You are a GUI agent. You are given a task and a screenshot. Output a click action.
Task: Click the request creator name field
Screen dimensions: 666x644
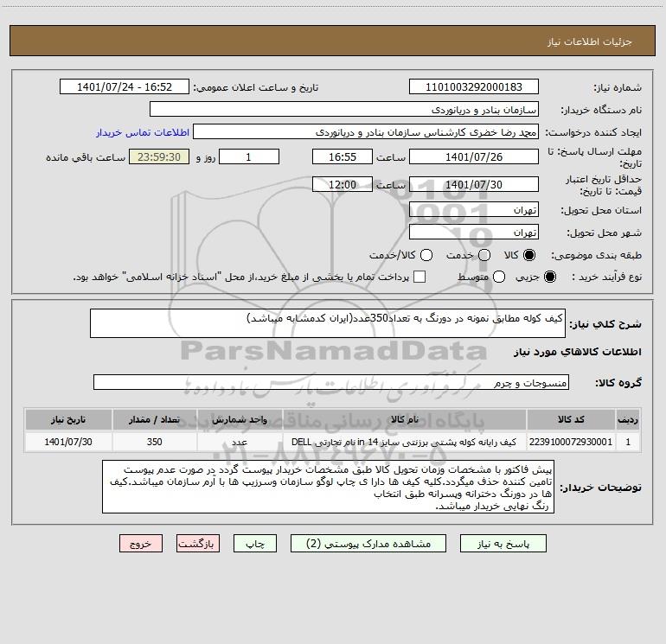(x=366, y=131)
